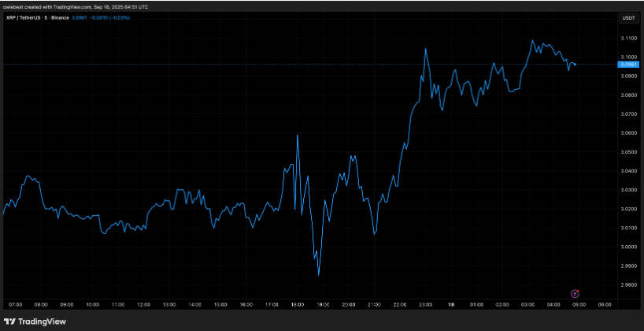Viewport: 644px width, 331px height.
Task: Click the blue 3.0961 current price label
Action: point(628,64)
